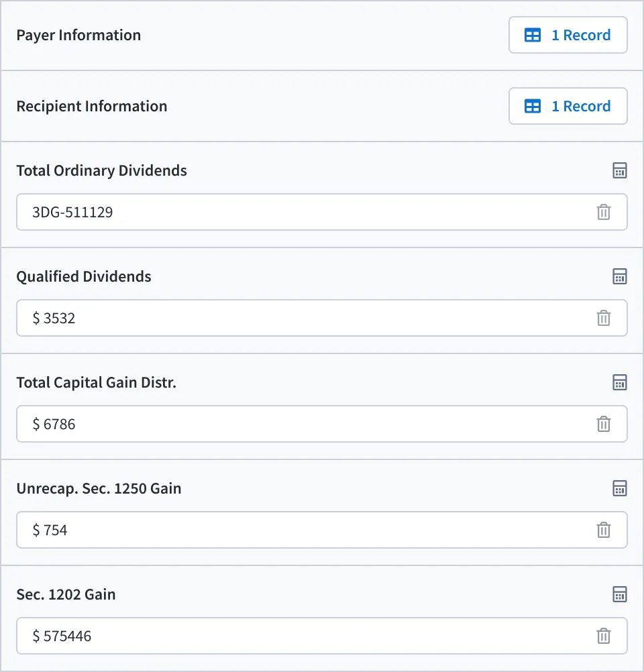The image size is (644, 672).
Task: Click the Unrecap. Sec. 1250 Gain label
Action: [x=99, y=488]
